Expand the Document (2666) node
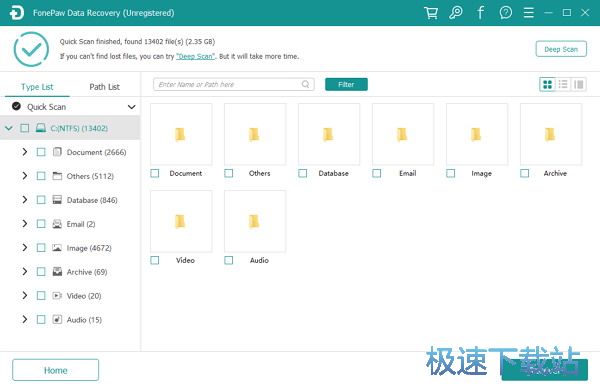This screenshot has height=391, width=600. click(24, 152)
